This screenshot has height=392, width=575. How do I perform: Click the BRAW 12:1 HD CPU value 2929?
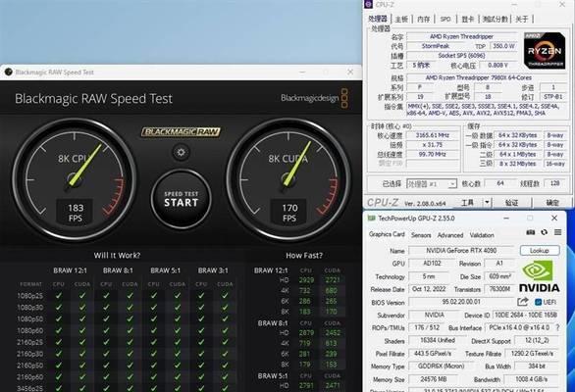pyautogui.click(x=306, y=280)
